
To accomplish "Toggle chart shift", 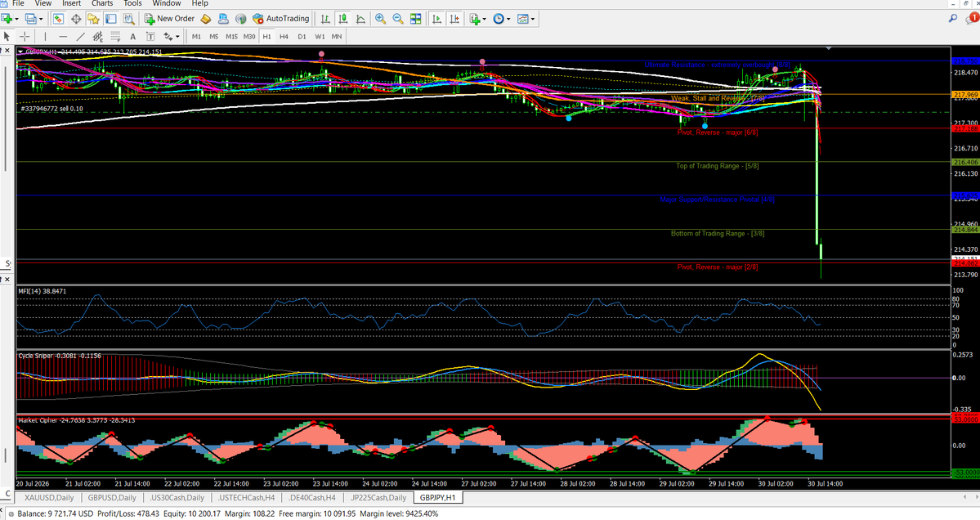I will pyautogui.click(x=455, y=19).
